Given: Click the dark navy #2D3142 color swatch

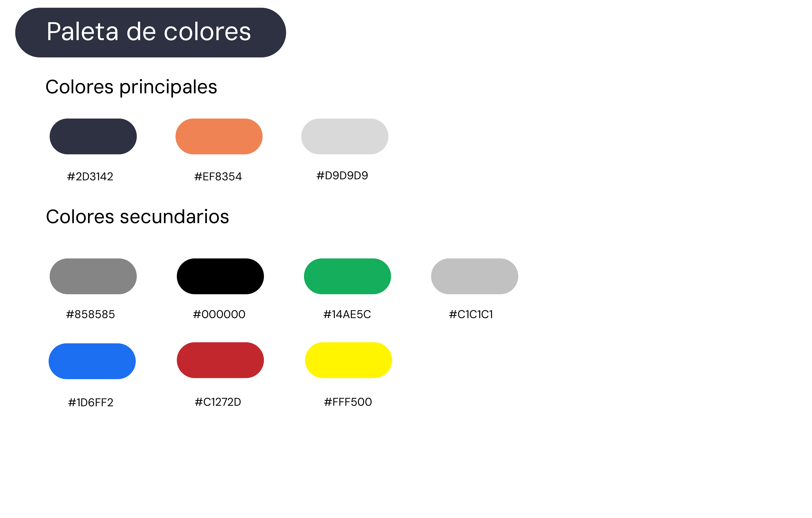Looking at the screenshot, I should (93, 136).
